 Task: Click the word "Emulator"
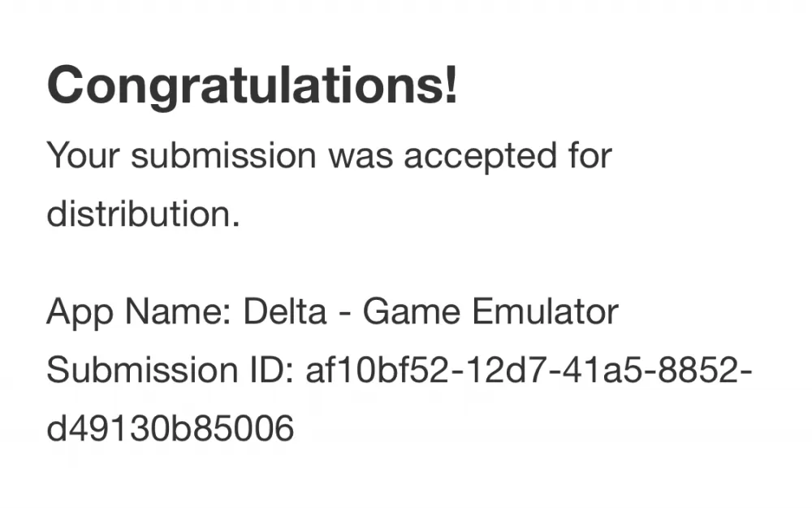[x=546, y=311]
